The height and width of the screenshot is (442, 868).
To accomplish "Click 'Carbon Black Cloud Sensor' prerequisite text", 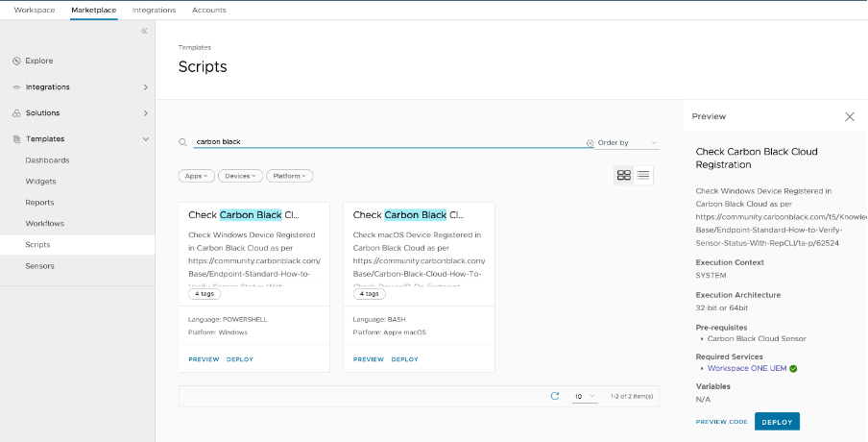I will [x=757, y=338].
